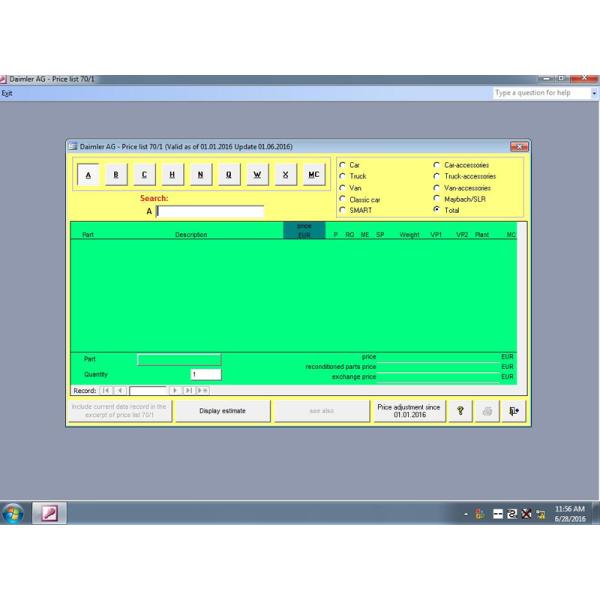Click the help question mark icon button
The height and width of the screenshot is (600, 600).
click(x=460, y=411)
